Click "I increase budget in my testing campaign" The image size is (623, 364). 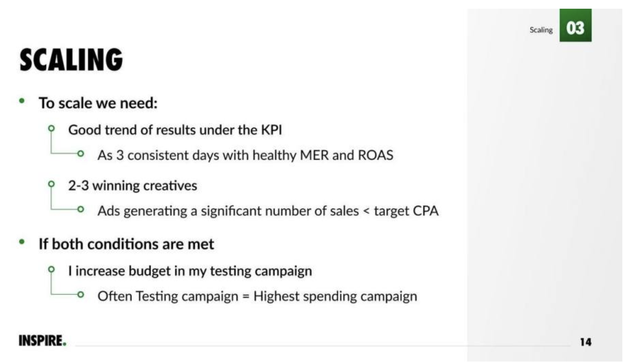pos(190,271)
